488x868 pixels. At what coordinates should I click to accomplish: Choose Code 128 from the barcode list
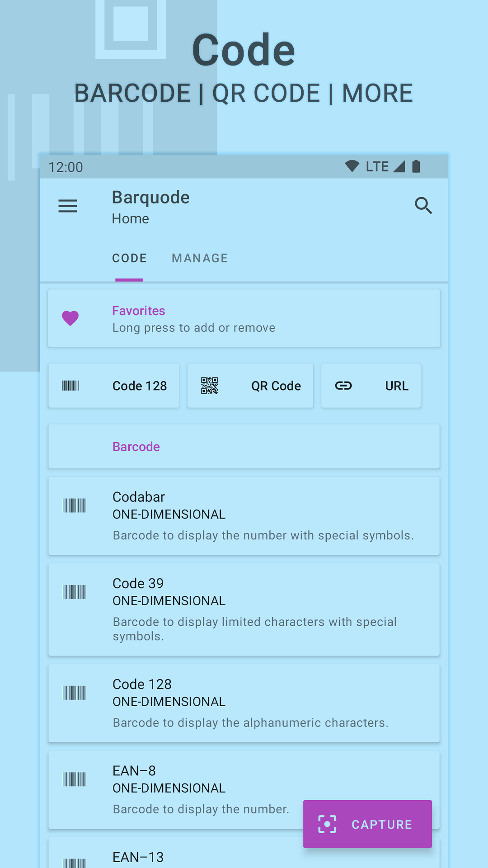click(x=244, y=703)
